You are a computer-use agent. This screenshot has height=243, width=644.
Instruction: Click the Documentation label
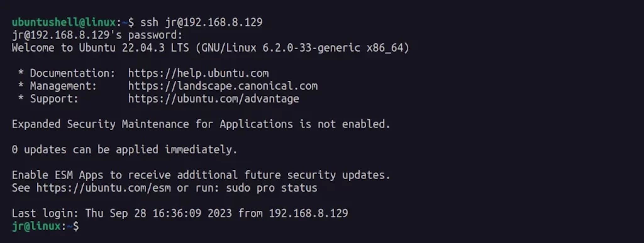(x=72, y=73)
